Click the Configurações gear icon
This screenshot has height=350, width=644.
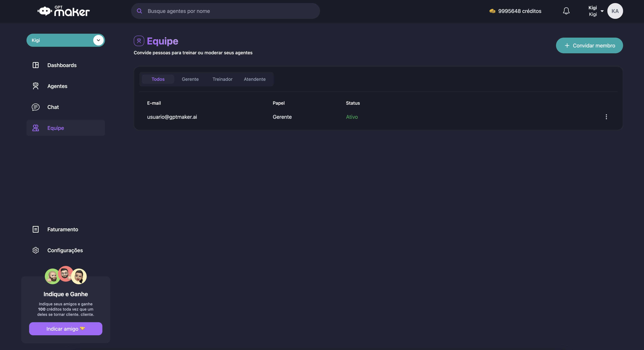click(x=35, y=250)
